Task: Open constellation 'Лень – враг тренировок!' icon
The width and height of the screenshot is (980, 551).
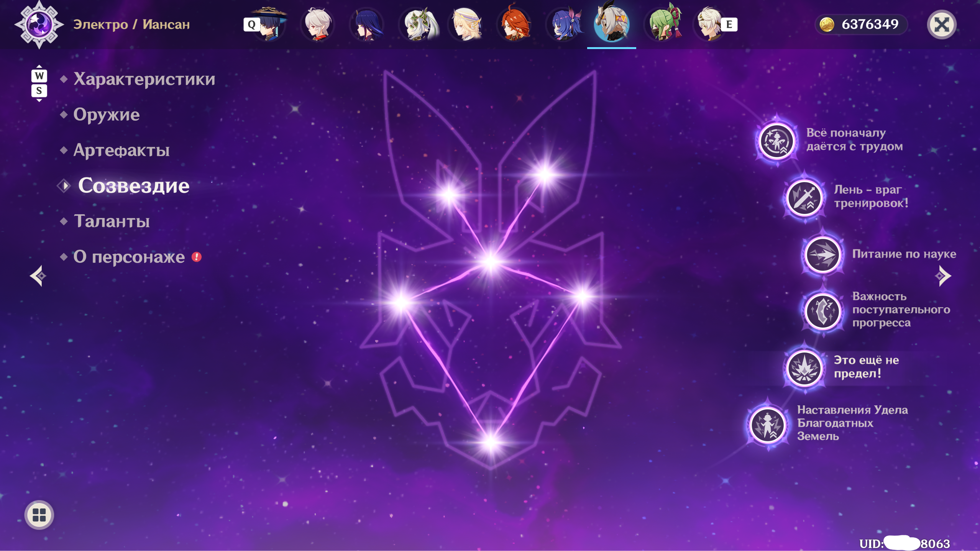Action: click(x=804, y=198)
